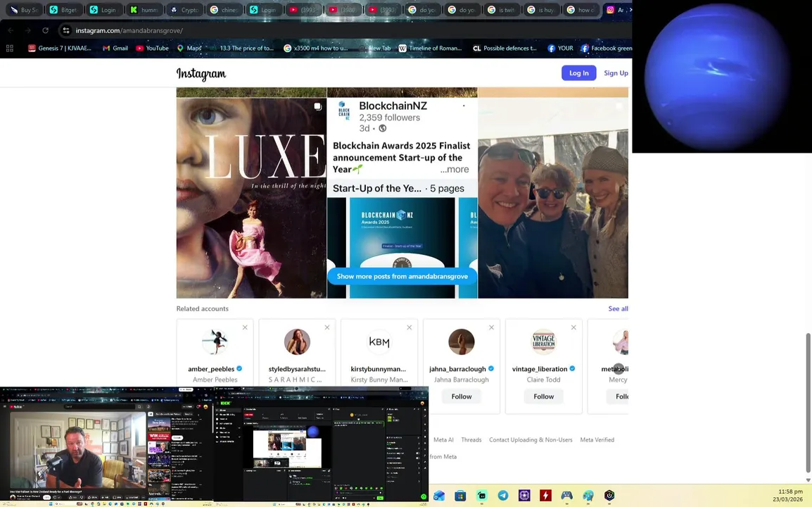Open Contact Uploading & Non-Users link
The image size is (812, 507).
pos(531,439)
